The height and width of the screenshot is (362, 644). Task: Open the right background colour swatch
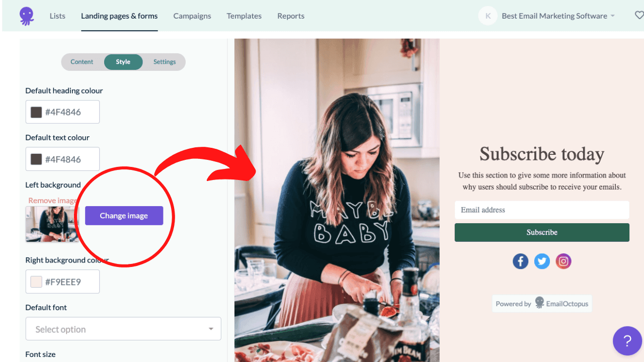[36, 282]
